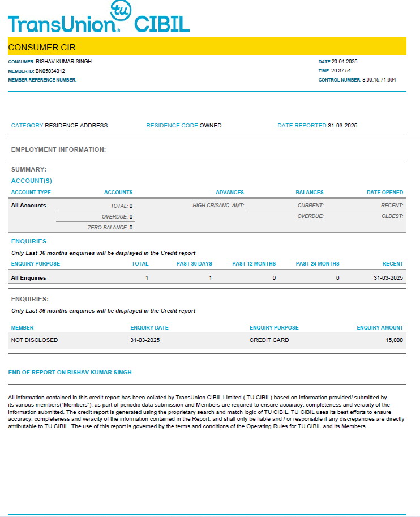420x517 pixels.
Task: Click the EMPLOYMENT INFORMATION heading
Action: pos(59,149)
